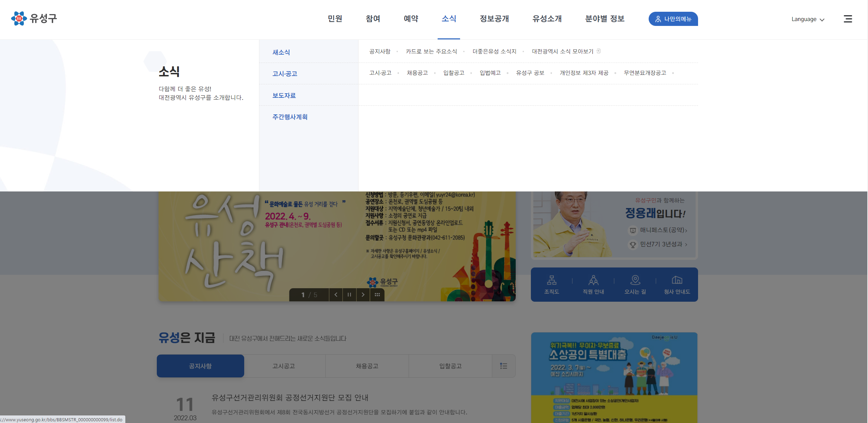Open the banner grid view icon

pyautogui.click(x=377, y=295)
